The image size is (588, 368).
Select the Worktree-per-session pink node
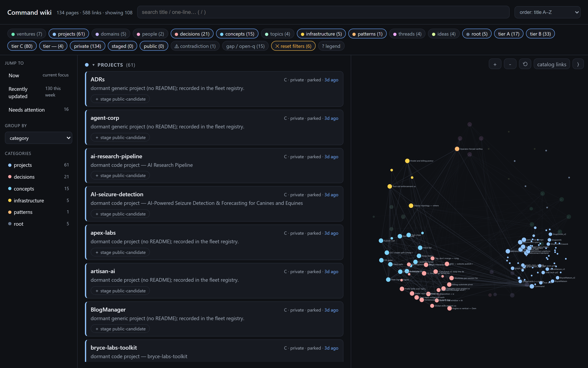coord(451,278)
